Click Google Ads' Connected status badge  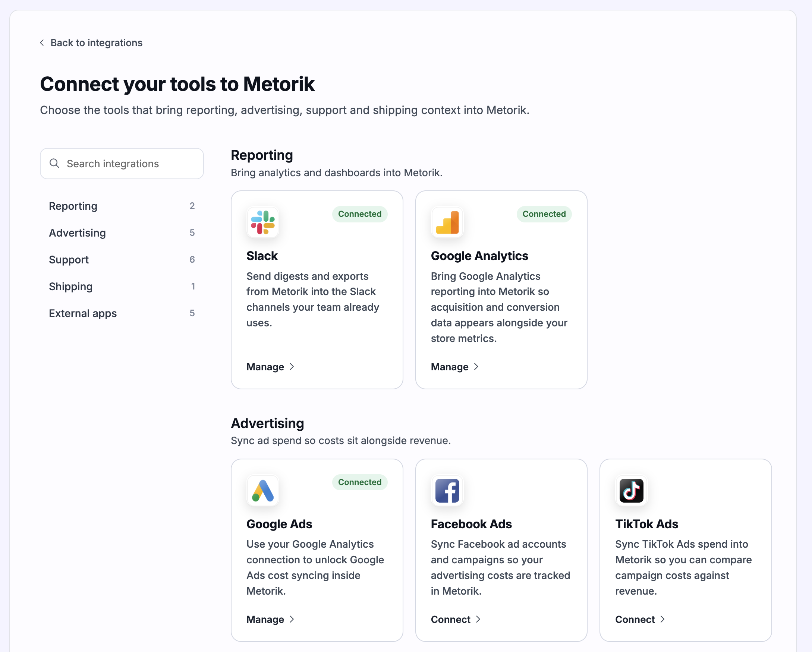click(360, 482)
